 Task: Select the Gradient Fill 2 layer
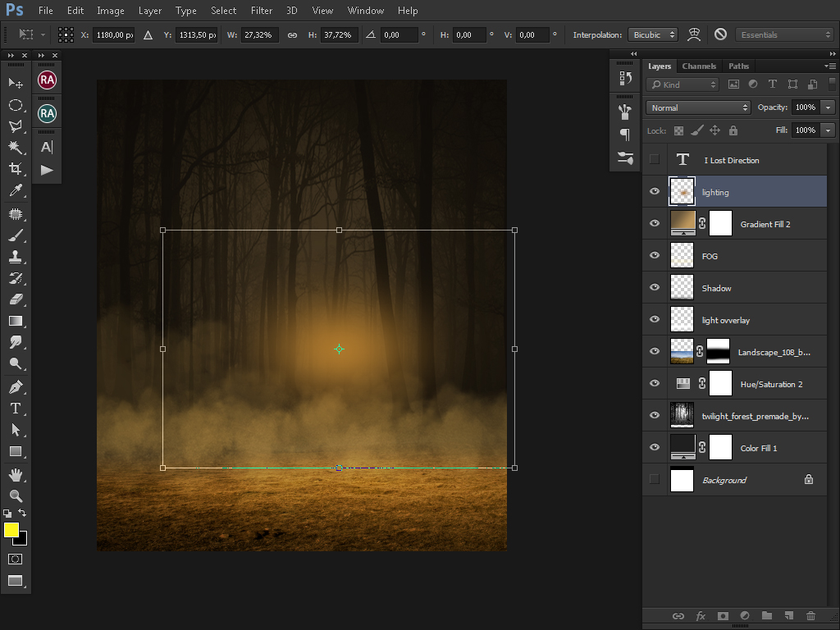[x=765, y=224]
